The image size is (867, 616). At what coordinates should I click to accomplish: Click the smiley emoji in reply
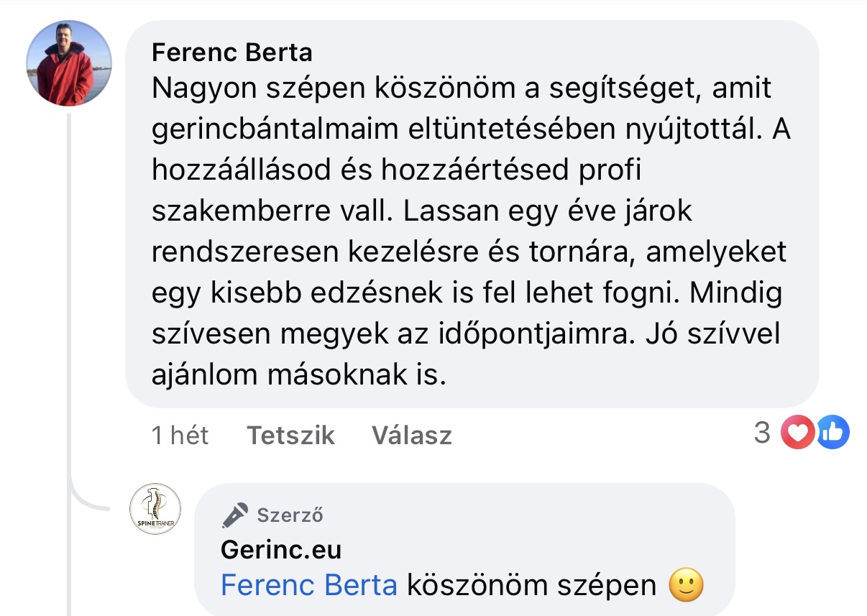(x=685, y=586)
